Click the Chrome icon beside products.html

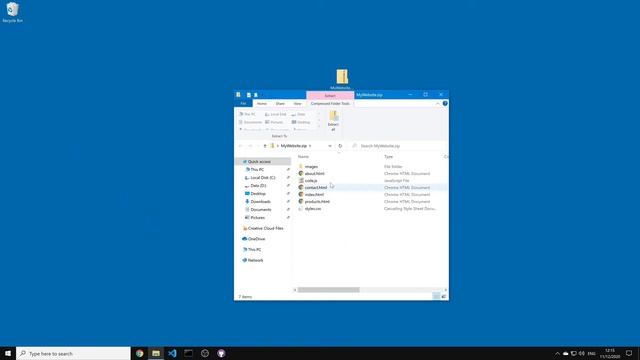(x=301, y=201)
